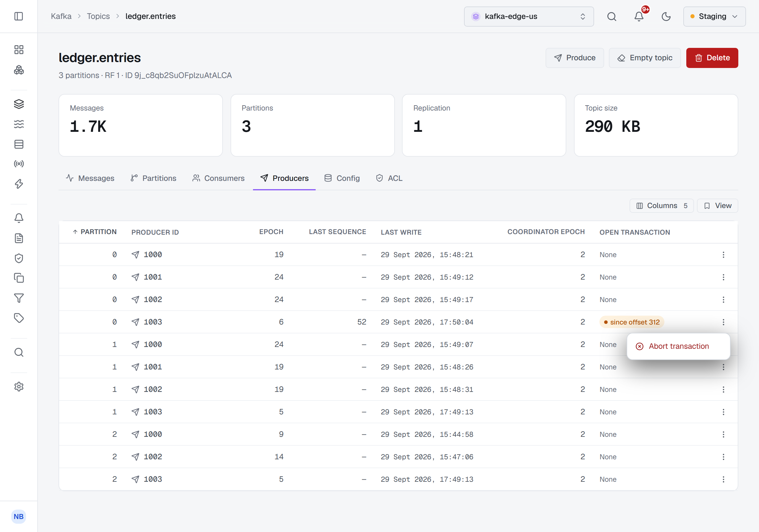Open notifications bell with 9+ badge
This screenshot has width=759, height=532.
click(639, 17)
